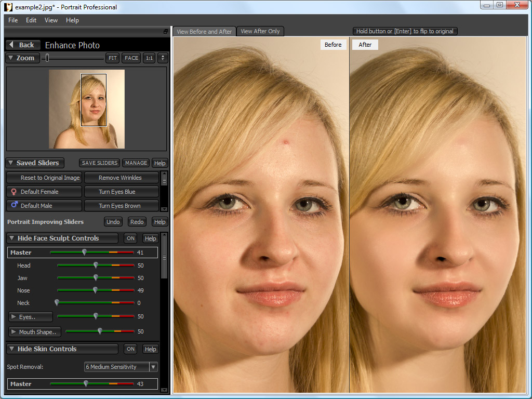Click the FACE zoom button
This screenshot has width=532, height=399.
[131, 58]
